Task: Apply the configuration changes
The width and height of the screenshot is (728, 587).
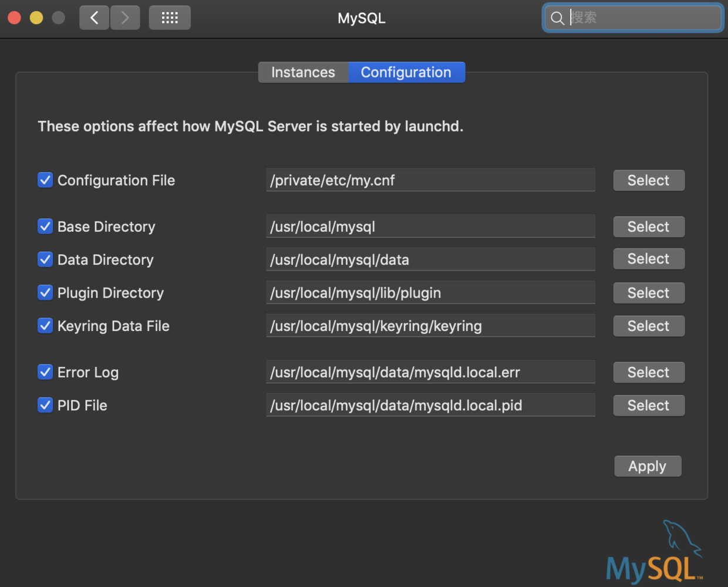Action: (x=648, y=466)
